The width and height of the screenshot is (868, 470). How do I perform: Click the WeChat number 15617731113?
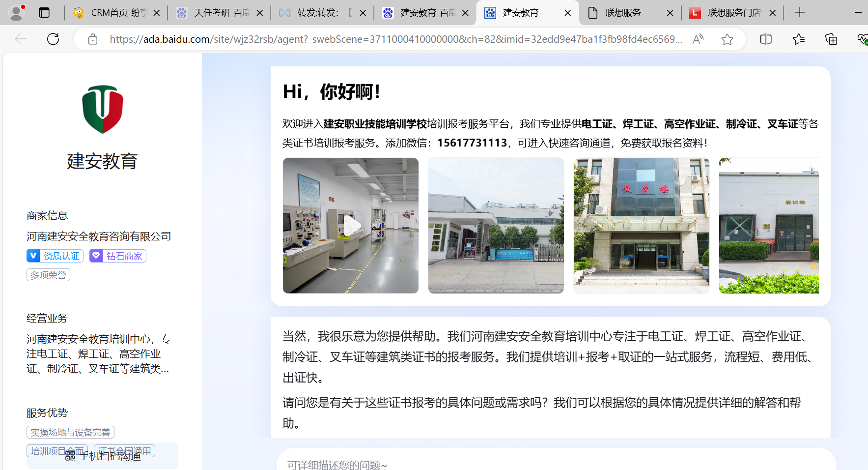(472, 143)
